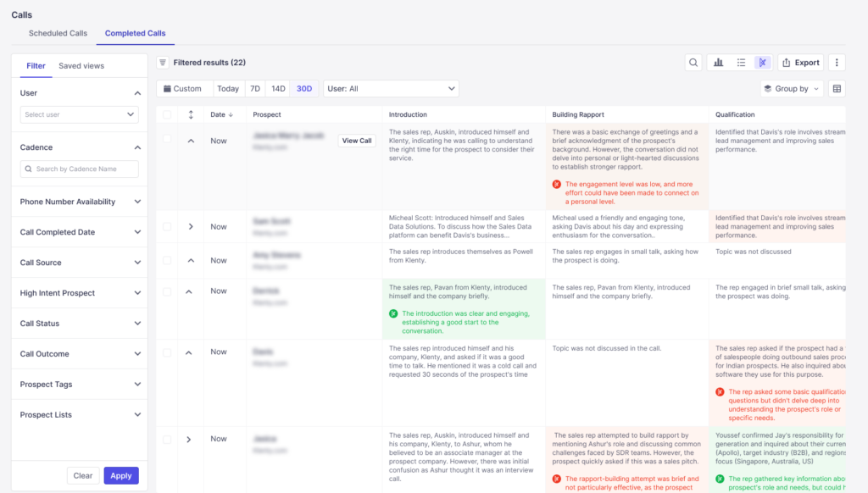Image resolution: width=868 pixels, height=493 pixels.
Task: Switch to bar chart view
Action: point(719,63)
